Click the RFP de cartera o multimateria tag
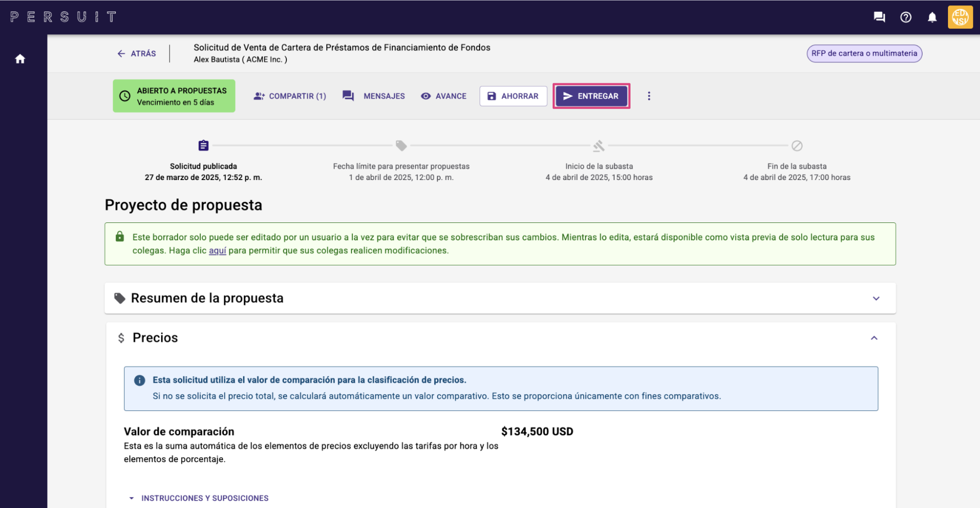The width and height of the screenshot is (980, 508). click(x=864, y=53)
